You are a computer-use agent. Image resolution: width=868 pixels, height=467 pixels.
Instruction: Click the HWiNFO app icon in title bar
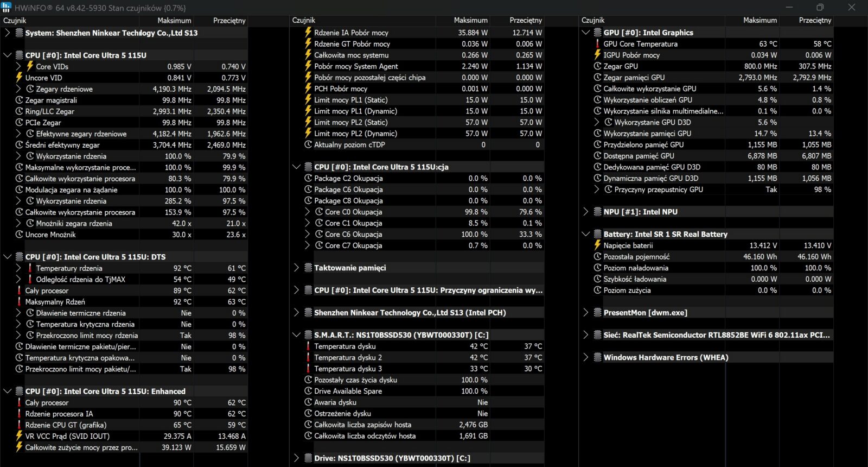(x=7, y=8)
